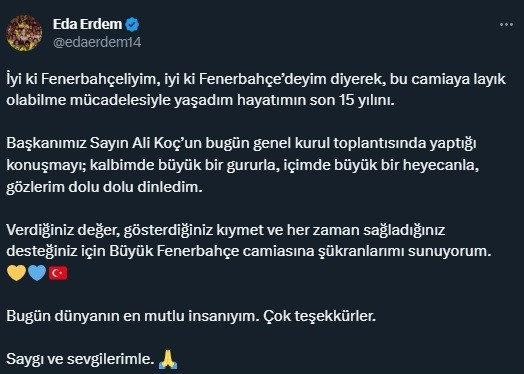524x374 pixels.
Task: Click the Turkish flag emoji
Action: coord(58,273)
